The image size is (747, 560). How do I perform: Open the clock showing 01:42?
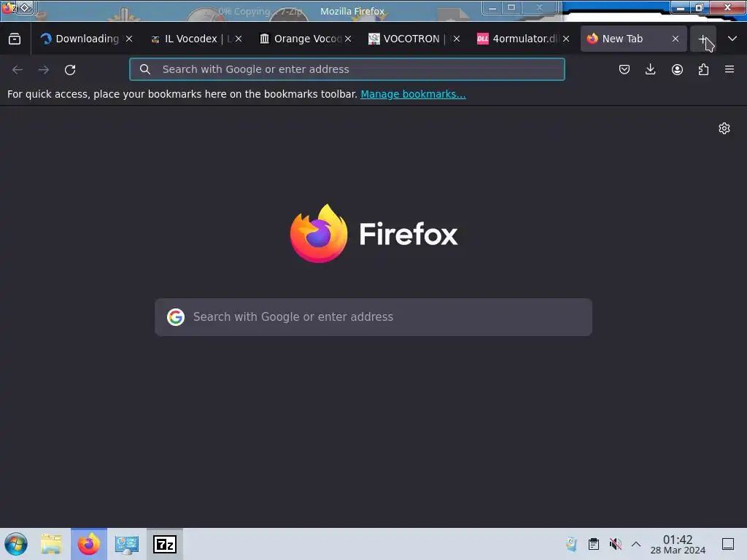point(678,544)
